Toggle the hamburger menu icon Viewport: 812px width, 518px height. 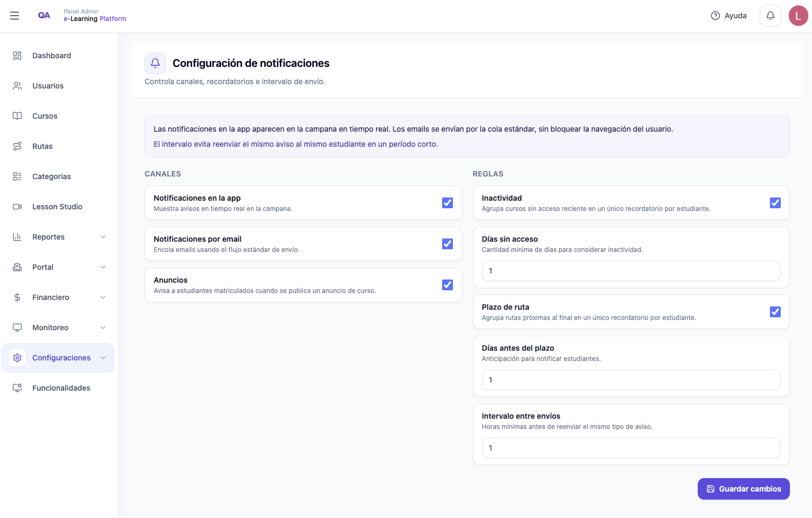(x=15, y=16)
